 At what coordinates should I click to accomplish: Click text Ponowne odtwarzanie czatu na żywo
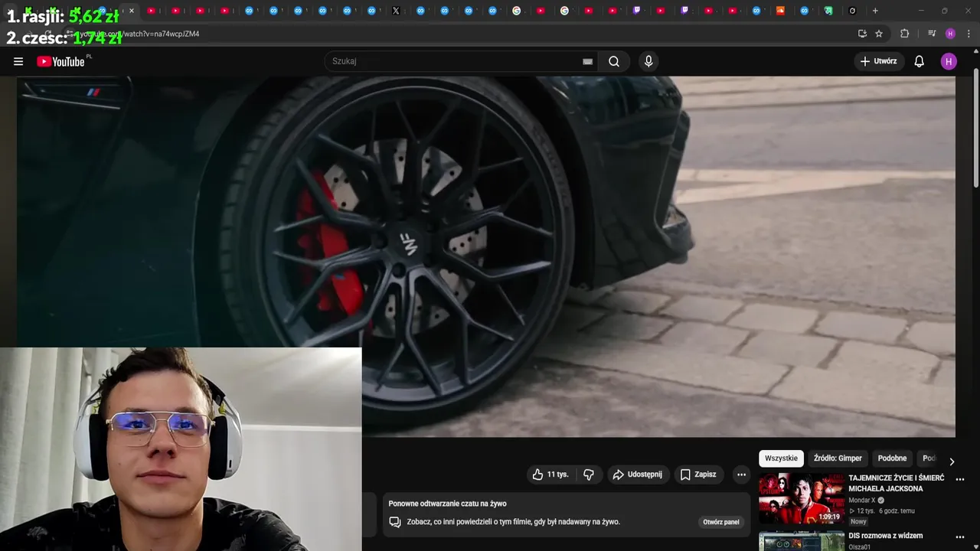(447, 504)
